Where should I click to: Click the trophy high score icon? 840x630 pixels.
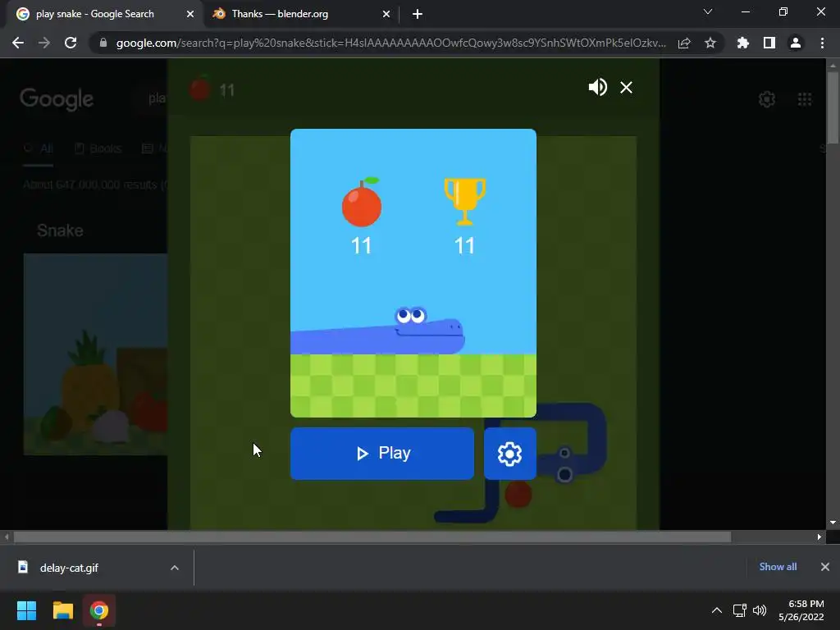[464, 201]
